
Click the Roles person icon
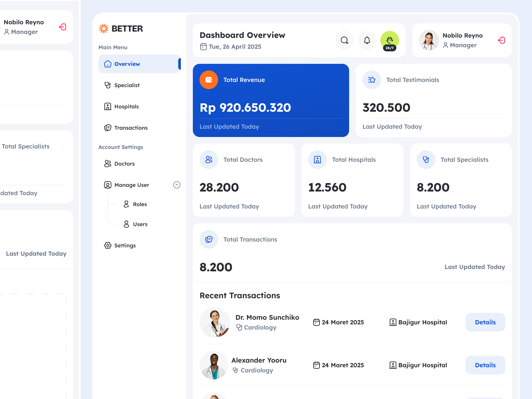[x=126, y=204]
